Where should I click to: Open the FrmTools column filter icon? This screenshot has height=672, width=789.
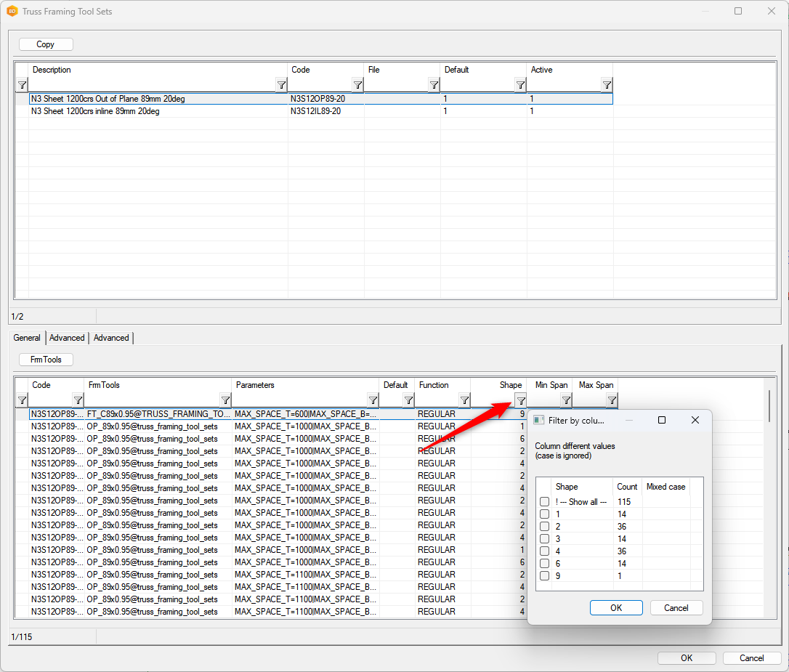225,400
